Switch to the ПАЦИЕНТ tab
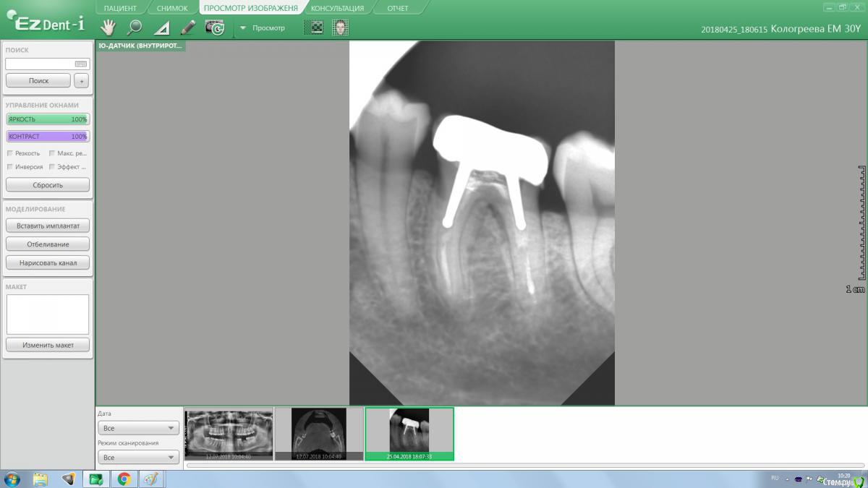The image size is (868, 488). pos(119,8)
